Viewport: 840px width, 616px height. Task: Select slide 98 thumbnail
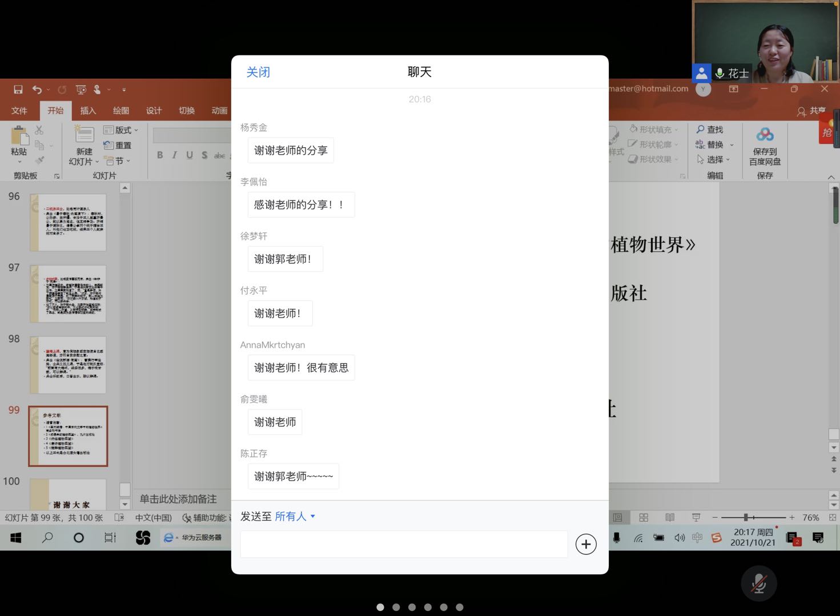(x=69, y=365)
